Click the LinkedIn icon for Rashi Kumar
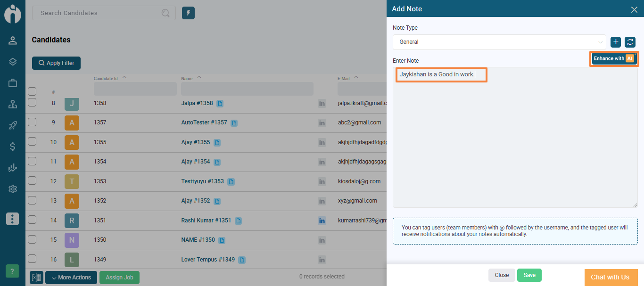 pos(322,221)
